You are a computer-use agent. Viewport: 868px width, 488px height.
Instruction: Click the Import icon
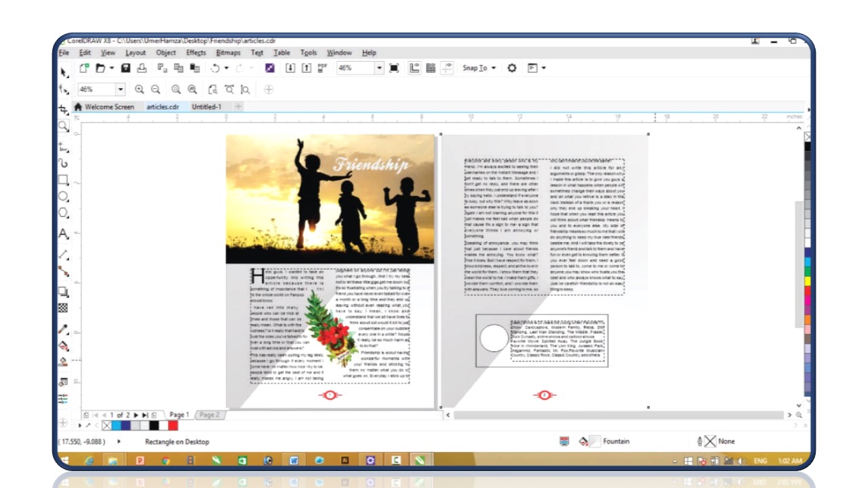[290, 68]
